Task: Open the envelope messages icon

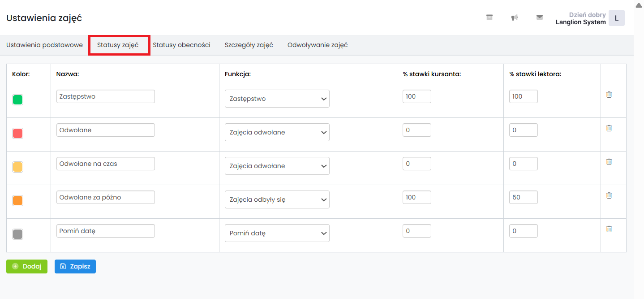Action: [x=540, y=17]
